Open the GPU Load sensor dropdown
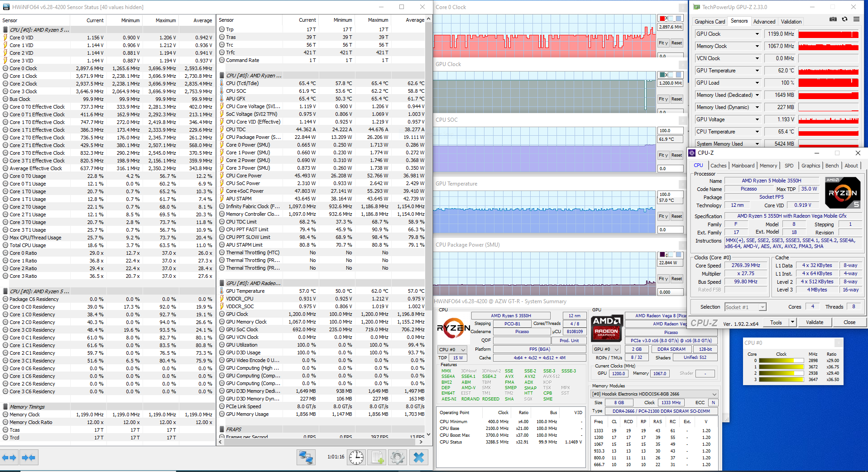This screenshot has width=868, height=472. [757, 83]
